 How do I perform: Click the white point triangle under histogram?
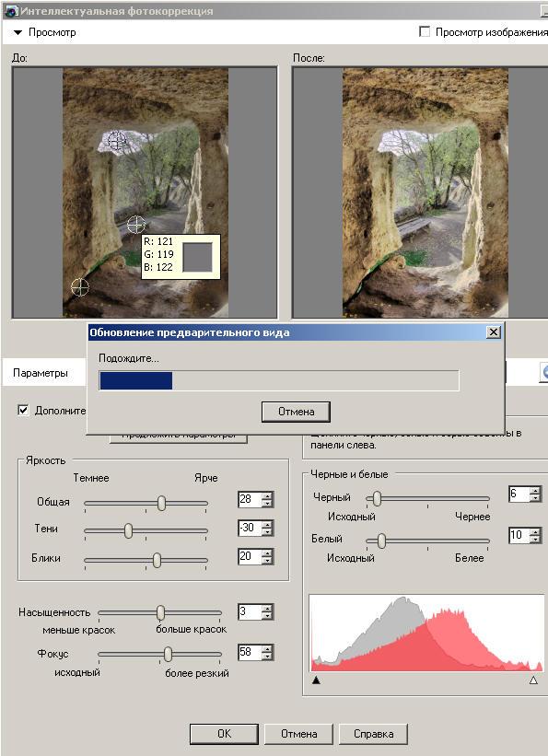pyautogui.click(x=533, y=680)
